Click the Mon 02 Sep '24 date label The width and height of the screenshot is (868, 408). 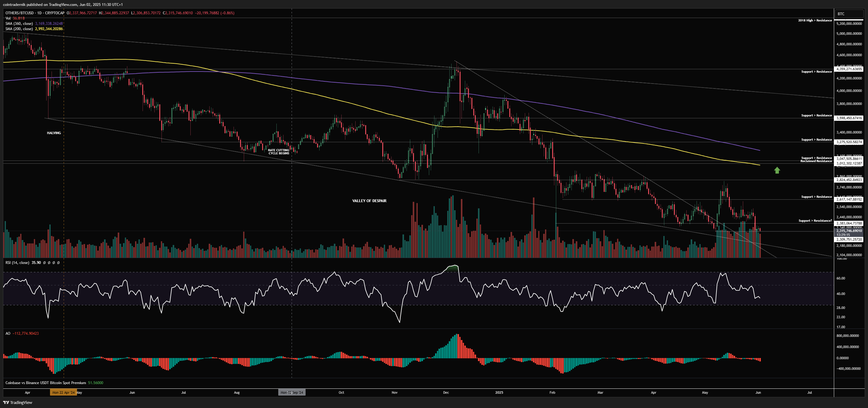click(292, 392)
